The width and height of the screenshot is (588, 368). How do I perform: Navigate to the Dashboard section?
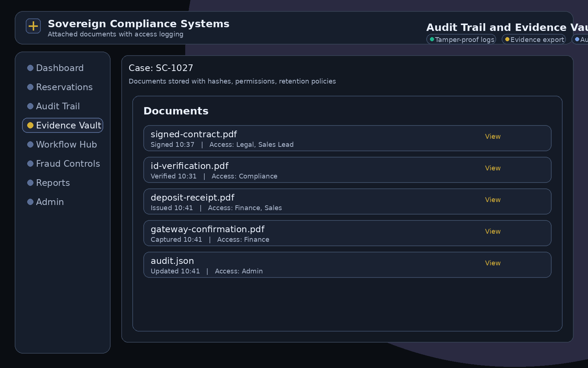coord(60,68)
